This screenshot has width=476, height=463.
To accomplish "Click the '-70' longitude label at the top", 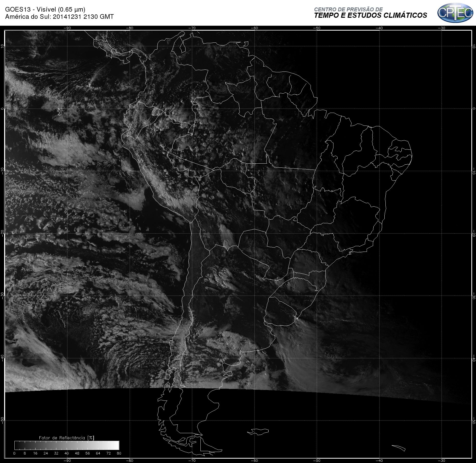I will tap(192, 28).
